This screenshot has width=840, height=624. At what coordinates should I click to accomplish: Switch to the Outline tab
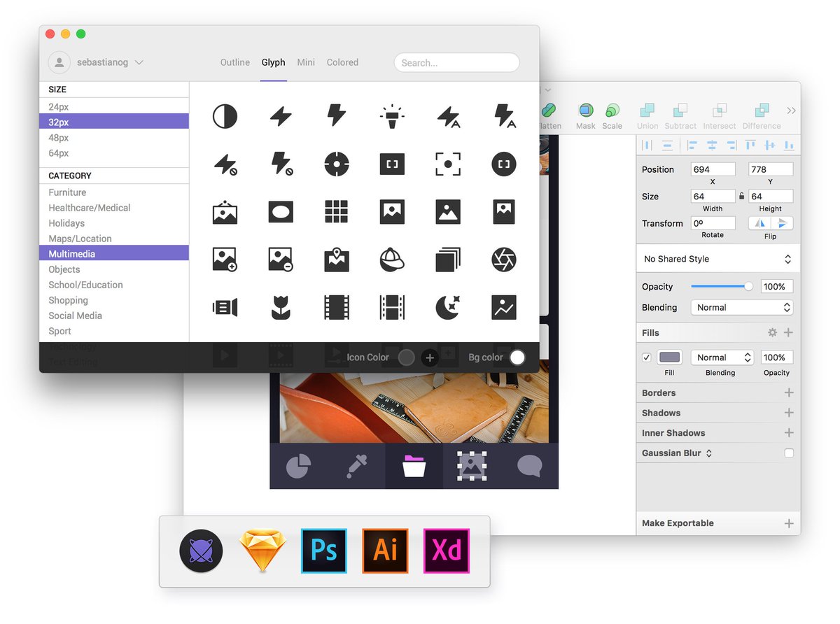click(235, 62)
